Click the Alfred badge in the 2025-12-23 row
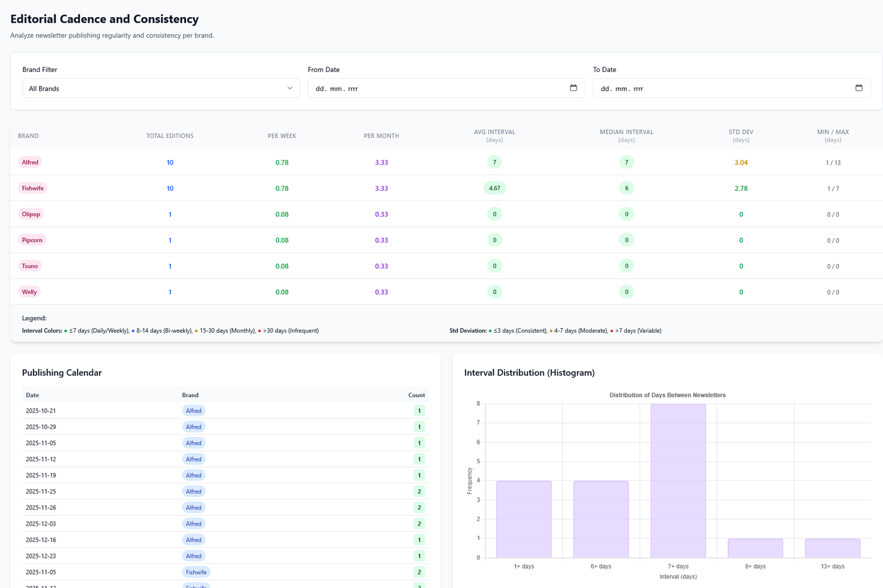Screen dimensions: 883x588 [x=194, y=556]
